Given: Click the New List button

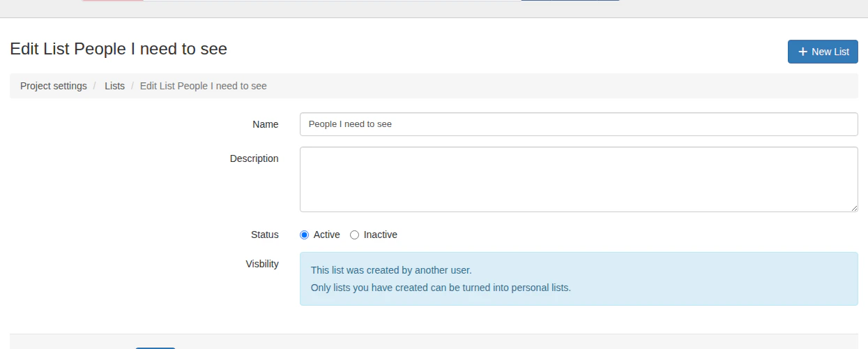Looking at the screenshot, I should tap(823, 52).
